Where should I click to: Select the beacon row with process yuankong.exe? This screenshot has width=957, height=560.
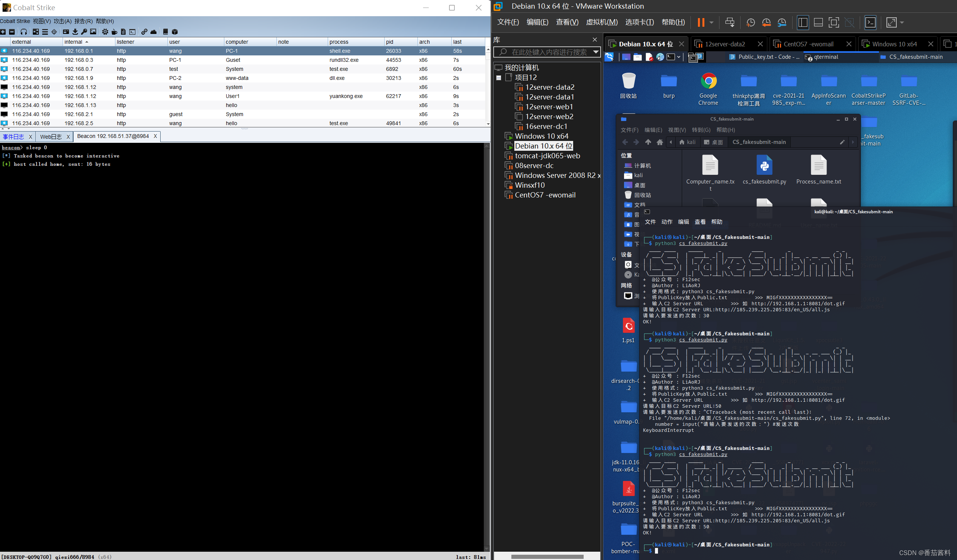point(242,96)
